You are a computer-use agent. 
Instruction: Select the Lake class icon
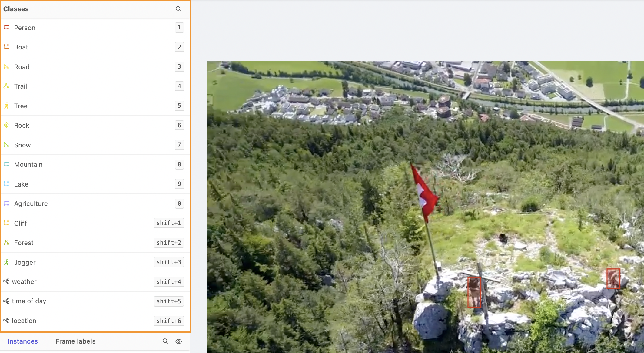[x=6, y=184]
